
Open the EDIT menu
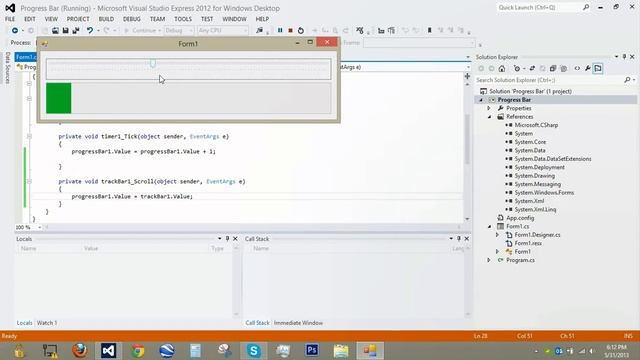(30, 19)
